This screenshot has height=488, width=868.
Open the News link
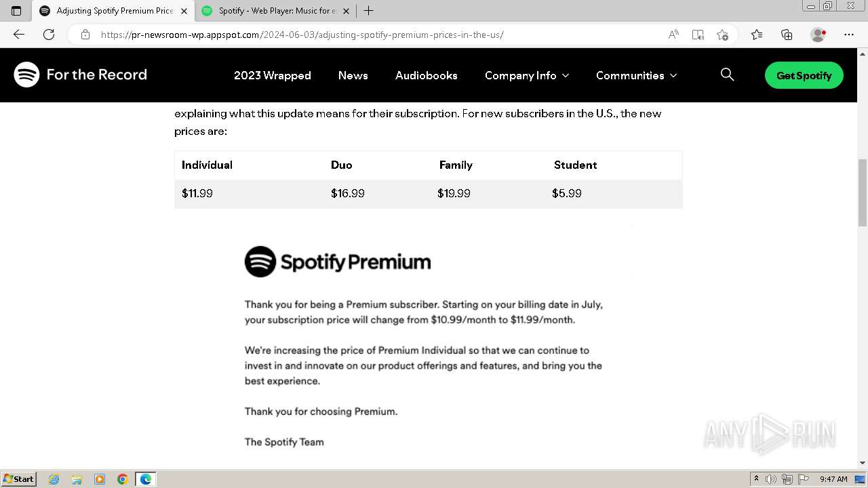coord(353,75)
